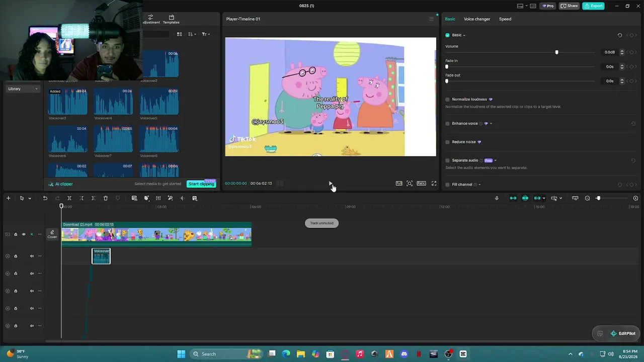Switch to the Basic audio tab
This screenshot has height=362, width=644.
[450, 19]
